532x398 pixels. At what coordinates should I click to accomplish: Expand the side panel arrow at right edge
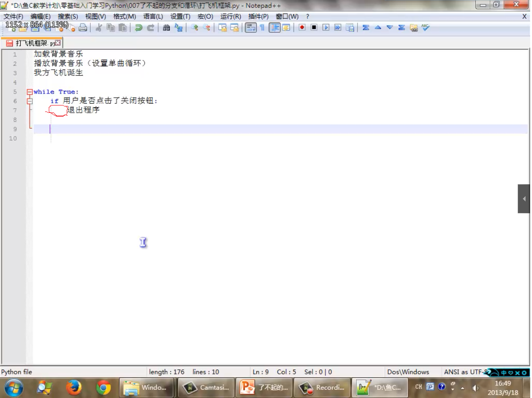[x=524, y=199]
